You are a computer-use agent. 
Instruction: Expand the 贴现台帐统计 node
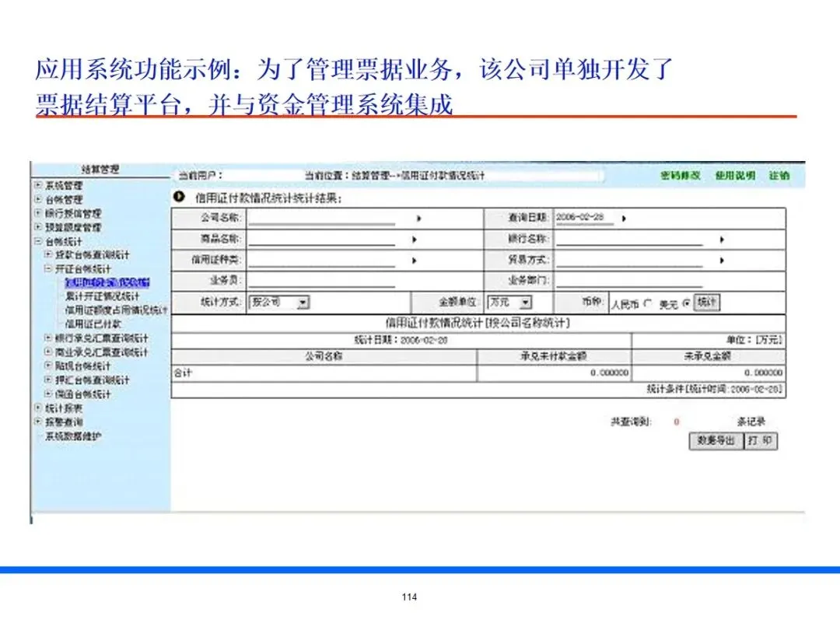(48, 366)
